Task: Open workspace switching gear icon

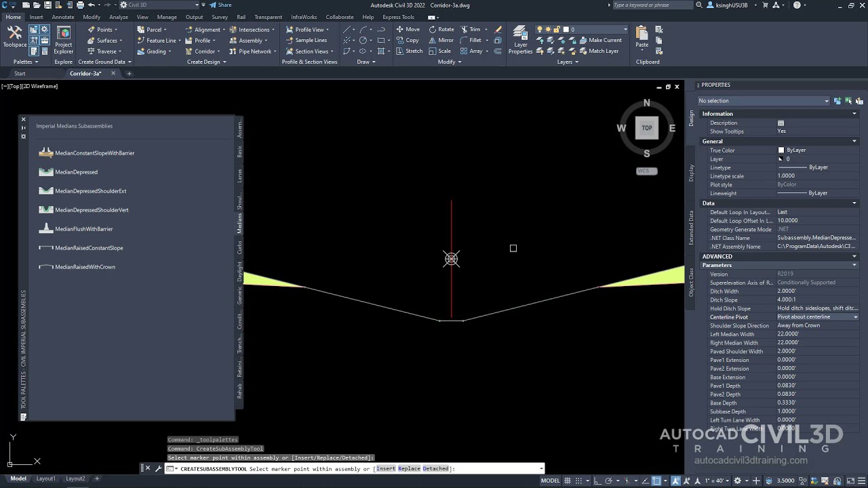Action: tap(738, 481)
